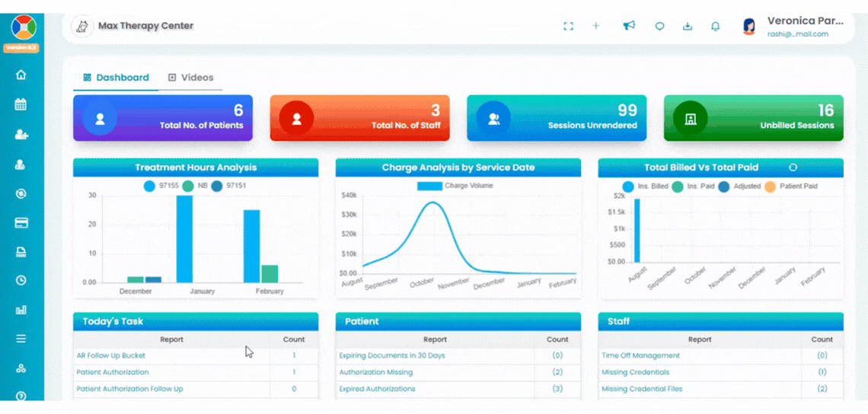Viewport: 868px width, 414px height.
Task: Open the Patient Authorization report link
Action: click(x=113, y=372)
